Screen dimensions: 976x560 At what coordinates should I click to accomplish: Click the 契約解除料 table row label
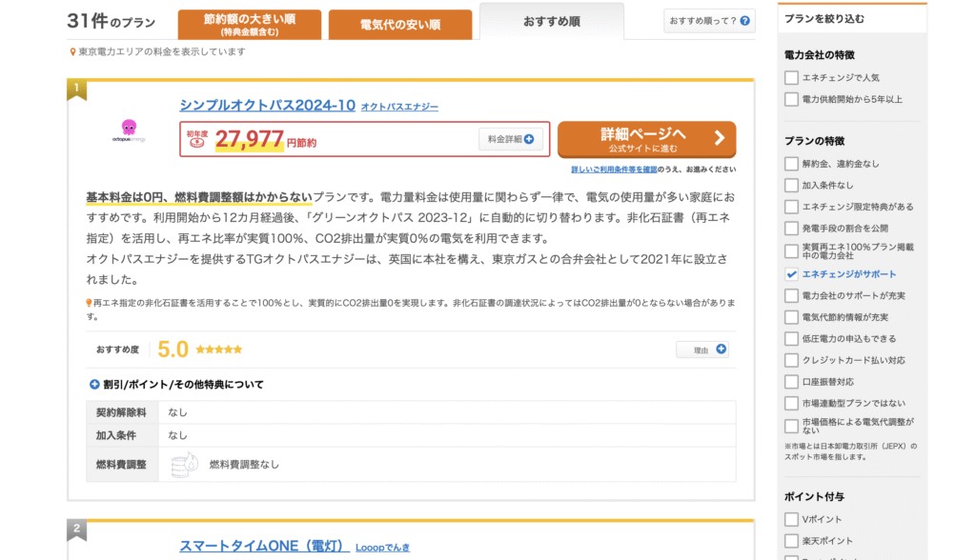121,412
